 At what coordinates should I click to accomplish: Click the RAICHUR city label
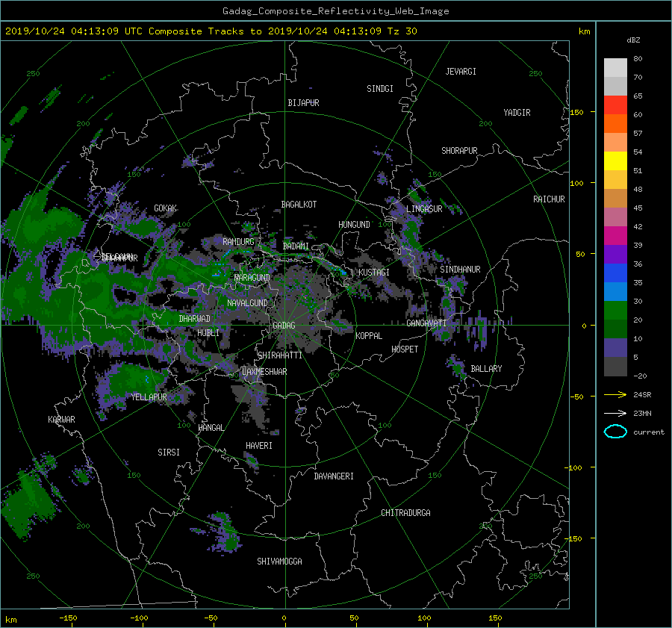tap(549, 199)
